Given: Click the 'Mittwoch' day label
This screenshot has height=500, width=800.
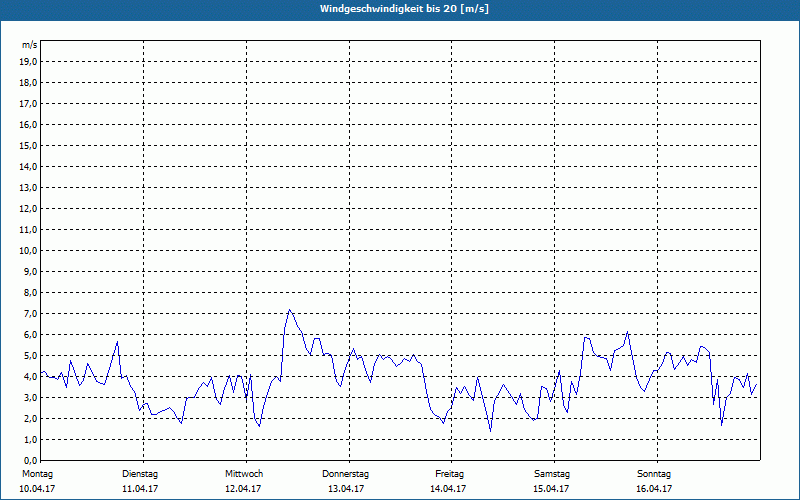Looking at the screenshot, I should [x=244, y=474].
